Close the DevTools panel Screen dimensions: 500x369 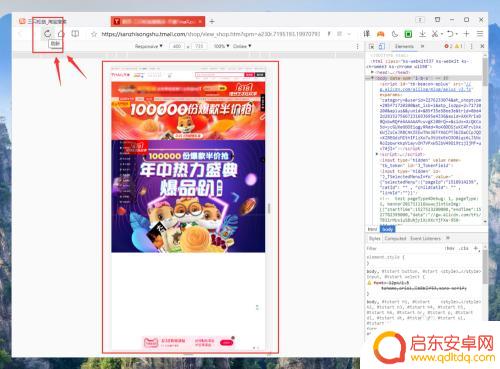[x=482, y=46]
